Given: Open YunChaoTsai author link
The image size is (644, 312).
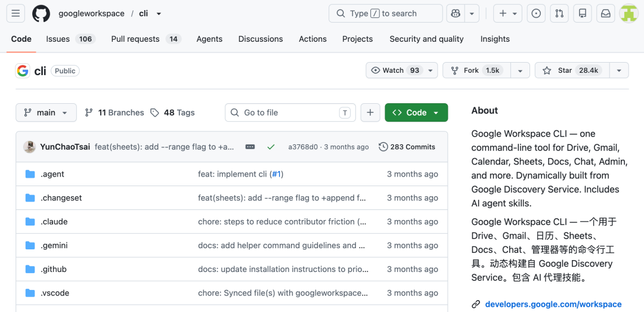Looking at the screenshot, I should point(65,147).
